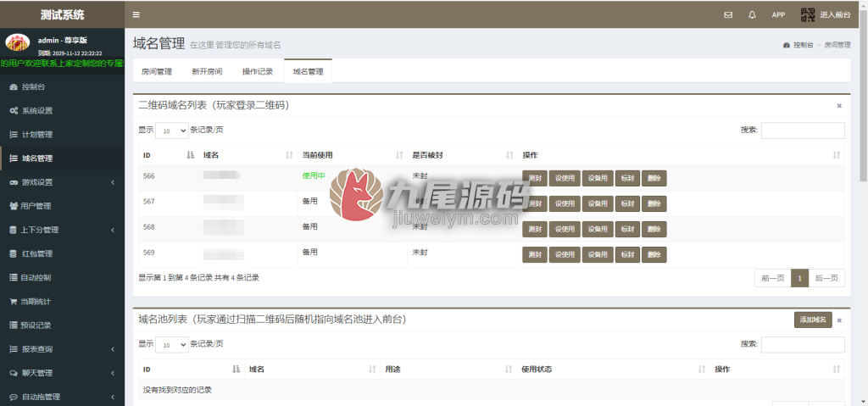The height and width of the screenshot is (406, 868).
Task: Click 删除 button for domain ID 569
Action: click(654, 255)
